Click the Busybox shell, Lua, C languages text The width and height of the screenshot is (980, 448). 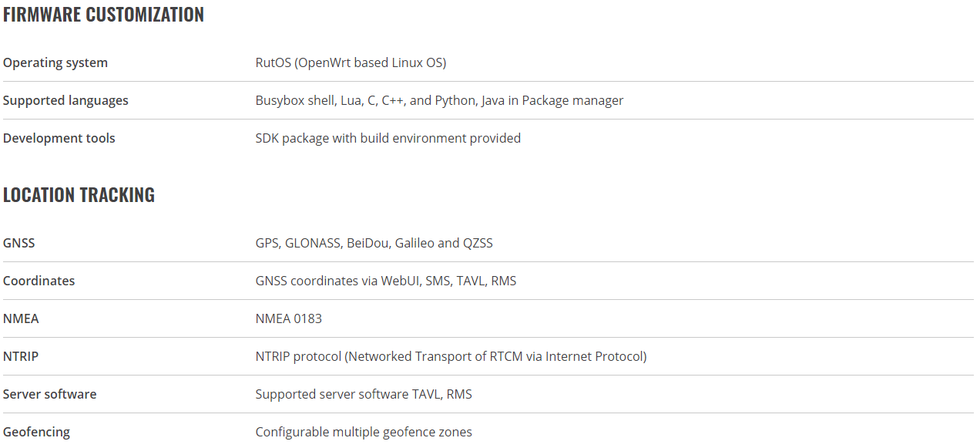tap(439, 100)
